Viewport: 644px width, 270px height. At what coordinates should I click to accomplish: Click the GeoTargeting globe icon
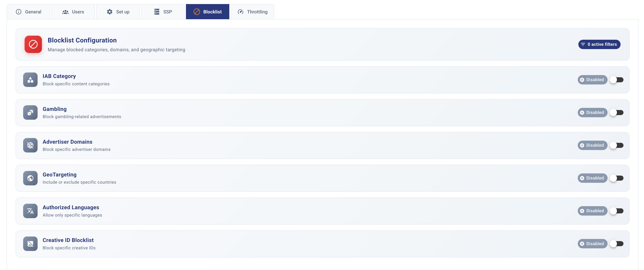30,178
